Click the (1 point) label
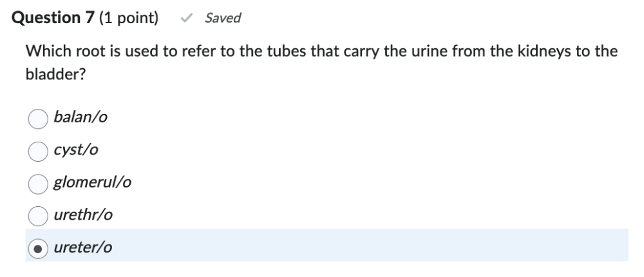 [x=129, y=18]
